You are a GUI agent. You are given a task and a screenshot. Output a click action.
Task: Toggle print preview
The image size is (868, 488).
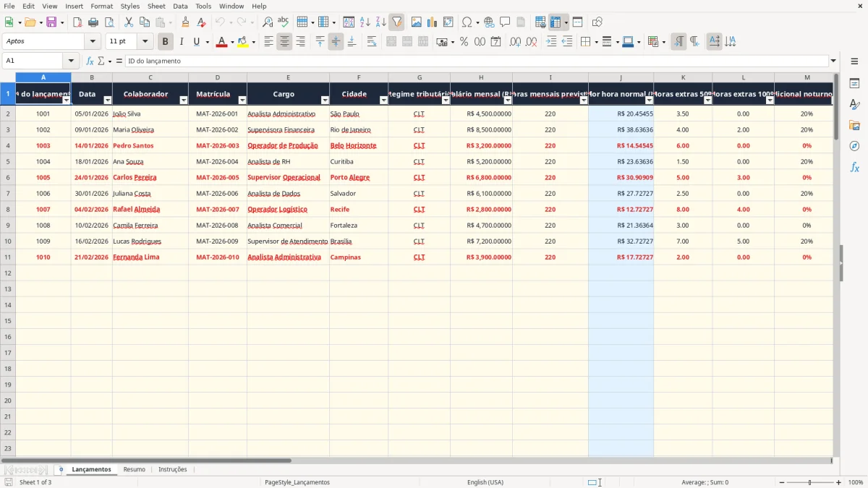click(x=109, y=22)
